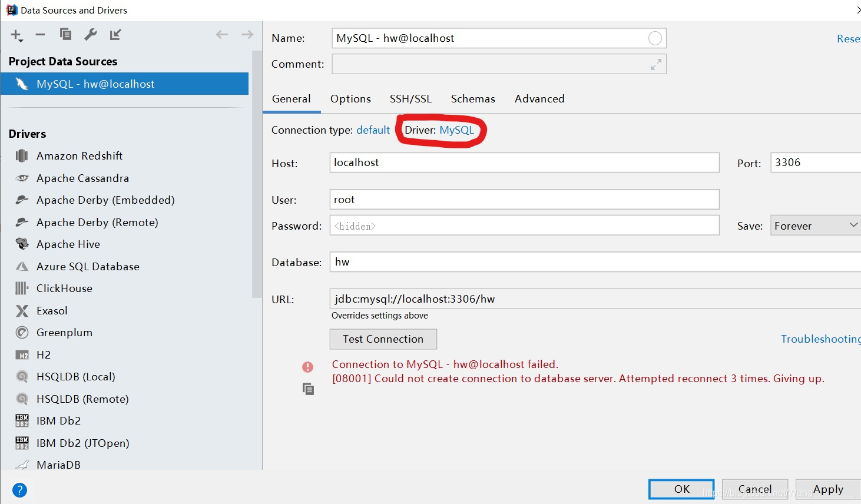Click the color circle in Name field
861x504 pixels.
coord(655,38)
